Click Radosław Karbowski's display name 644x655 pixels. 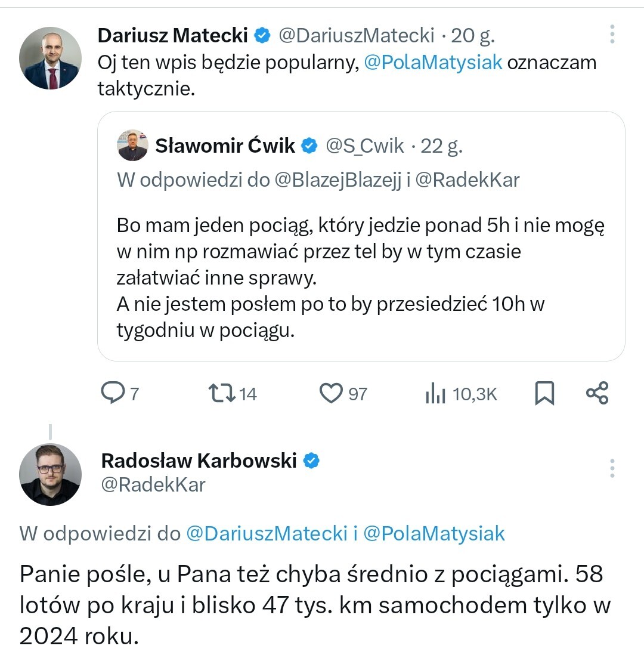click(x=199, y=461)
